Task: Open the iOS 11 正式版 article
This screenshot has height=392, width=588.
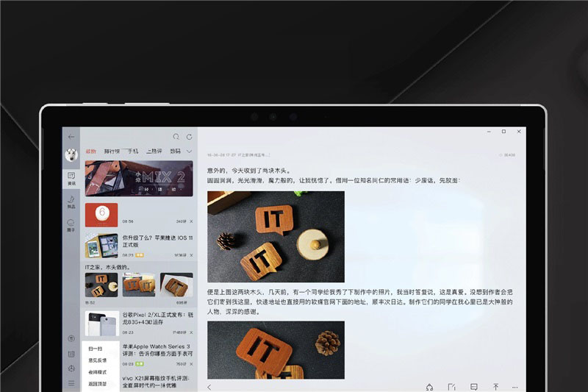Action: coord(157,241)
